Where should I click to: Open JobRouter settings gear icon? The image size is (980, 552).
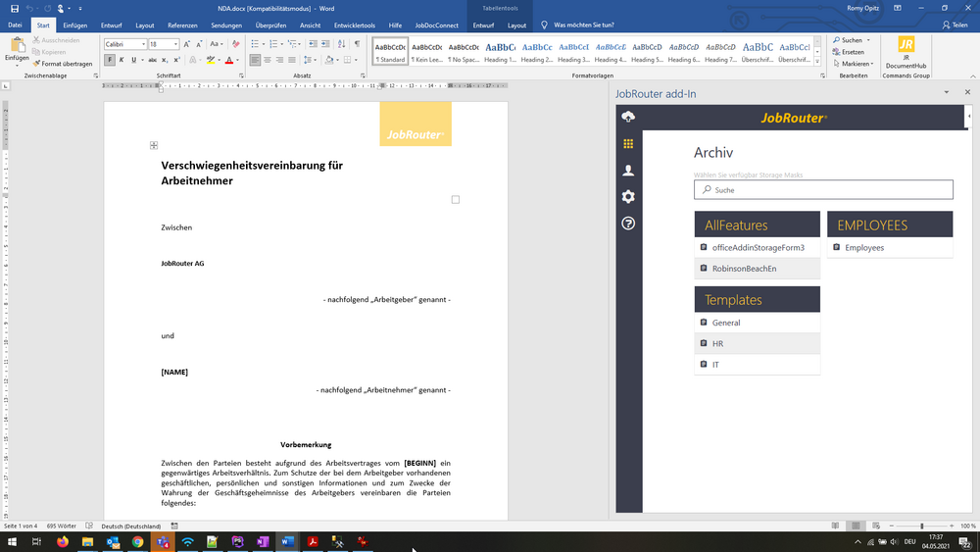click(628, 197)
